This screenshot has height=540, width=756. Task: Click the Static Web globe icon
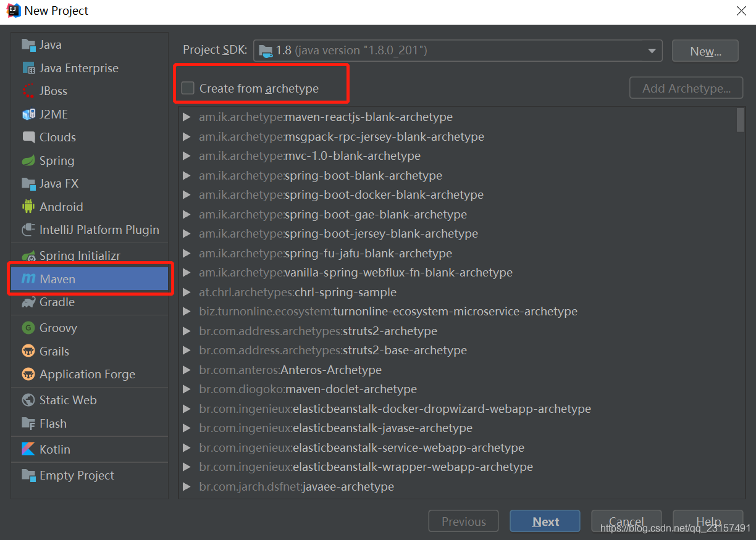tap(28, 400)
